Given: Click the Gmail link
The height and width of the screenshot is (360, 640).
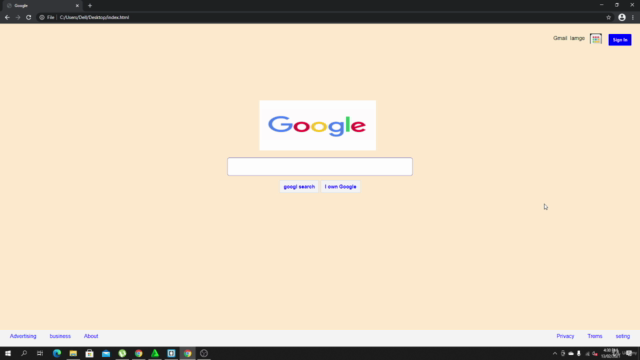Looking at the screenshot, I should coord(560,38).
